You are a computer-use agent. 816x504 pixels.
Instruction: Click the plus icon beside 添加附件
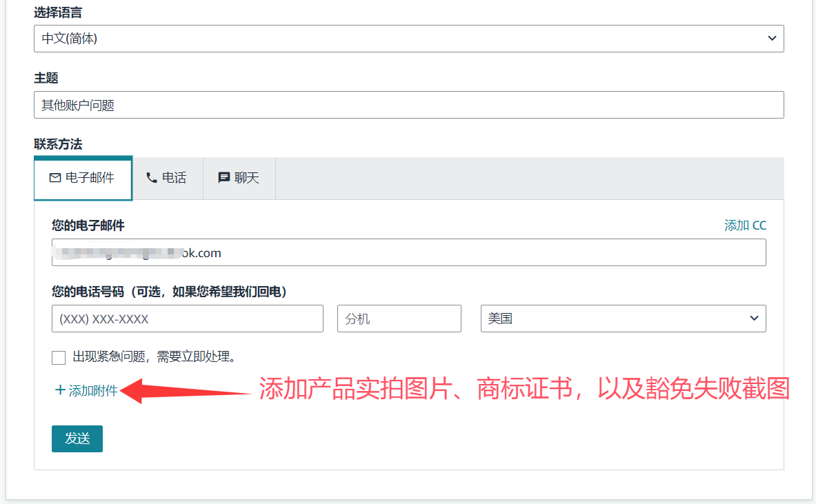click(x=60, y=390)
